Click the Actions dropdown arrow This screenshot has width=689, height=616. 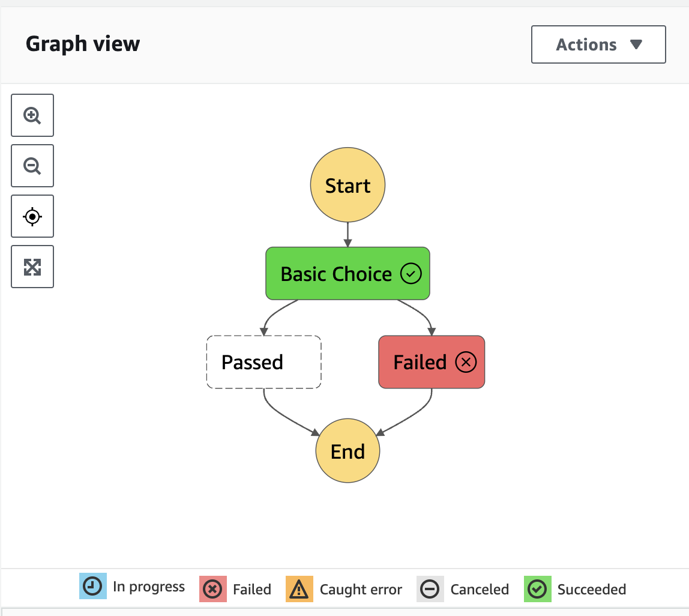[636, 44]
